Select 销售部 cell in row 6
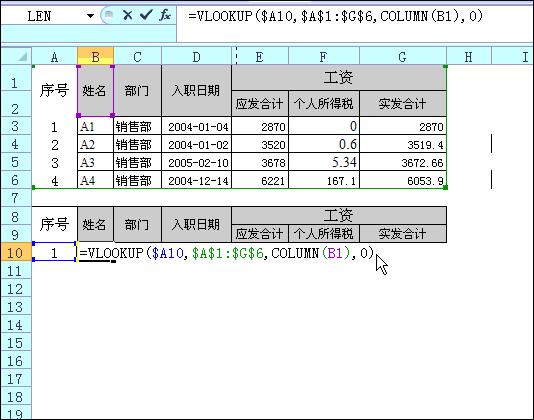The width and height of the screenshot is (534, 420). 138,180
